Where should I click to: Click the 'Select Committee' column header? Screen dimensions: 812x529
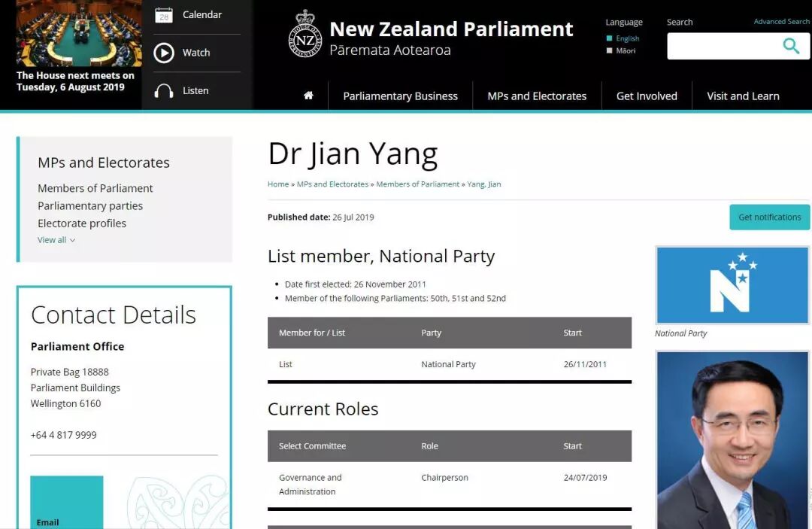point(312,446)
